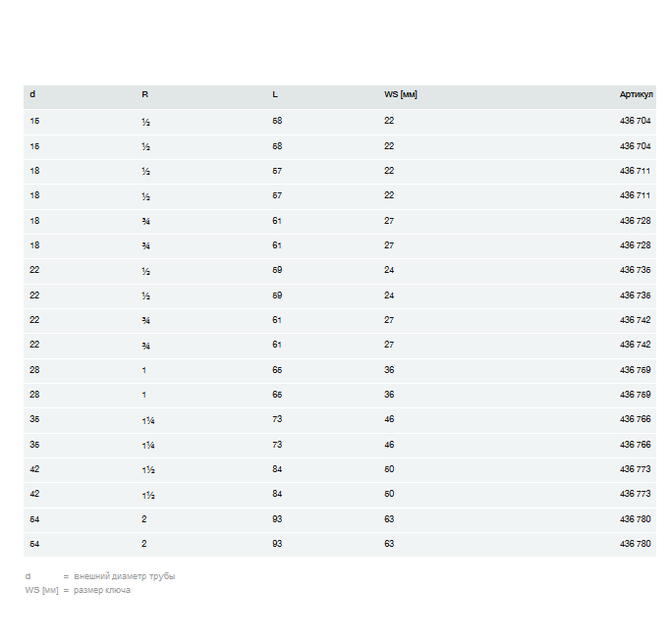Image resolution: width=670 pixels, height=644 pixels.
Task: Open the first 436 728 article entry
Action: point(635,221)
